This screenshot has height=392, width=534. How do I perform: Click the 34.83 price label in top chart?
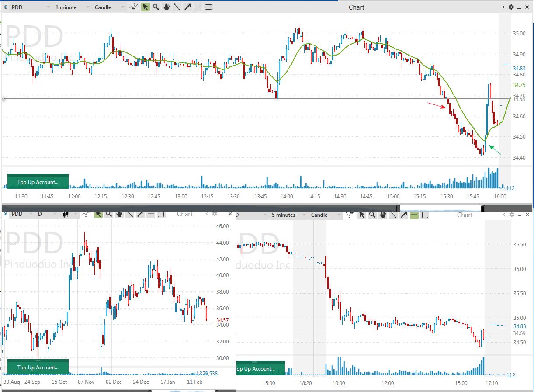pos(519,69)
